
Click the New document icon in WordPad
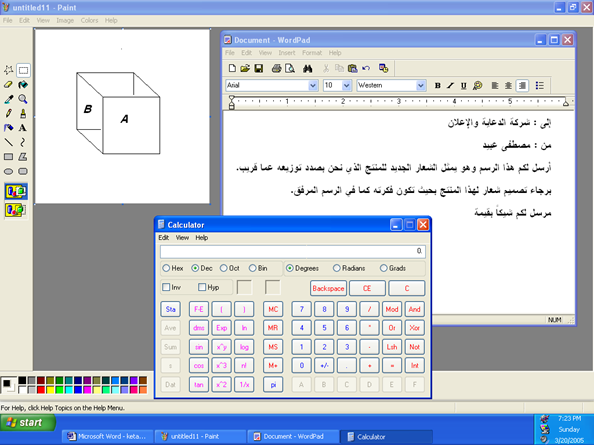(232, 68)
